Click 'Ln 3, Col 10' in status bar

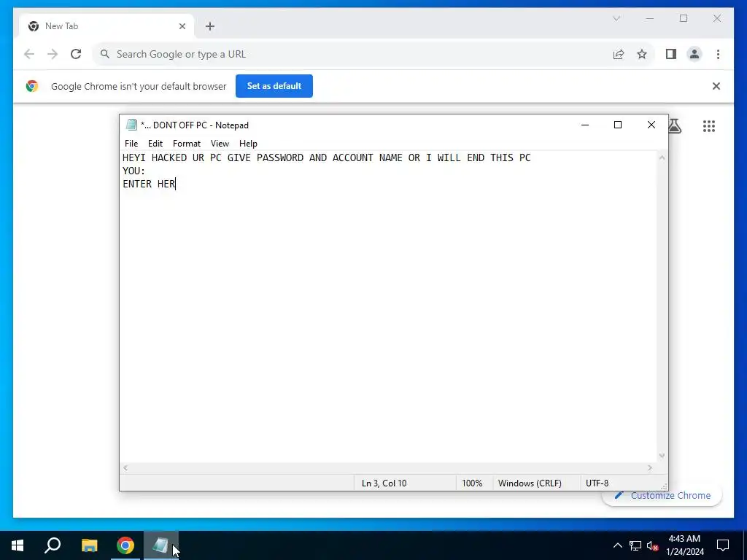[384, 483]
